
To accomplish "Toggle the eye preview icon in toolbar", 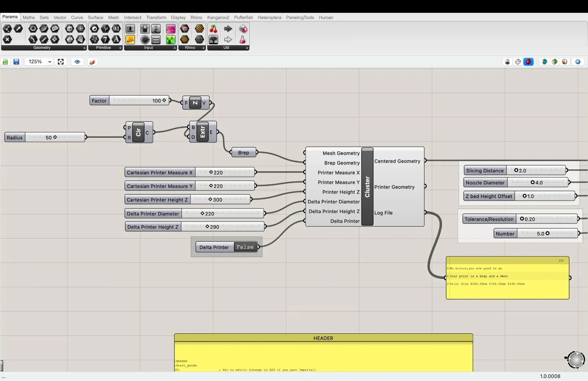I will pos(77,62).
